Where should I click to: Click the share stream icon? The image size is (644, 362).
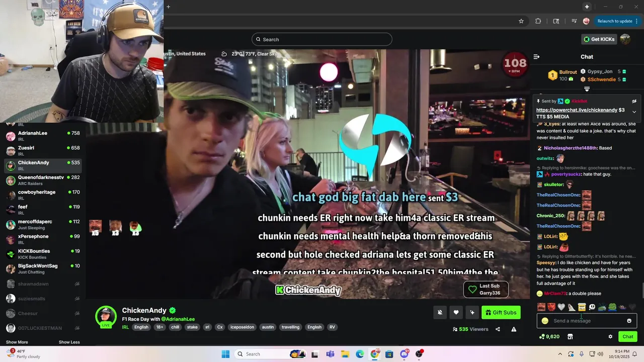(498, 329)
